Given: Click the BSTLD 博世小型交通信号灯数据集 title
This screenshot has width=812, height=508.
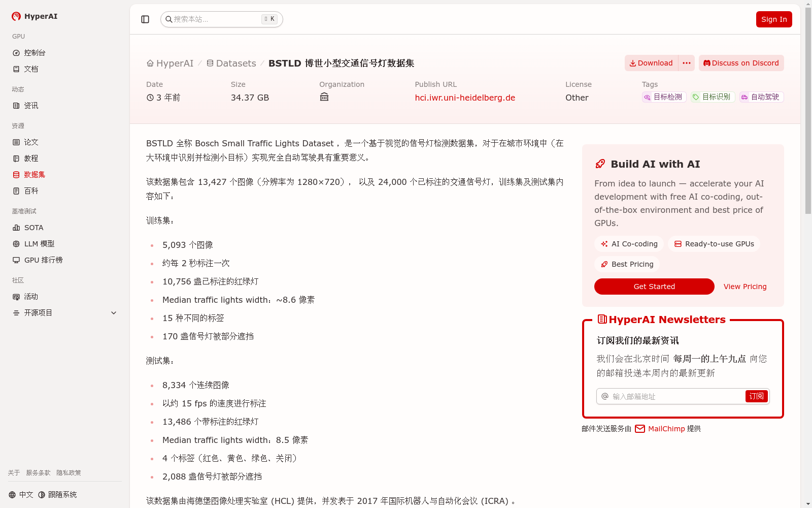Looking at the screenshot, I should (341, 63).
